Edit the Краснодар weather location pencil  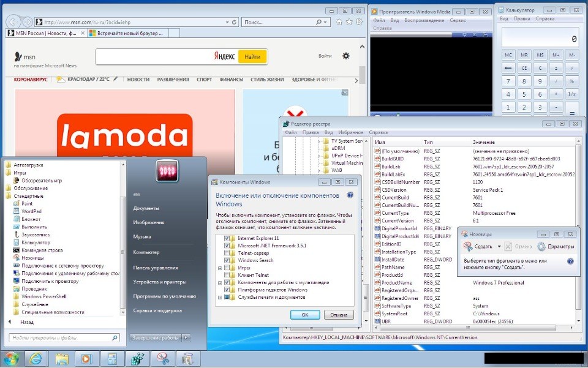(x=116, y=79)
